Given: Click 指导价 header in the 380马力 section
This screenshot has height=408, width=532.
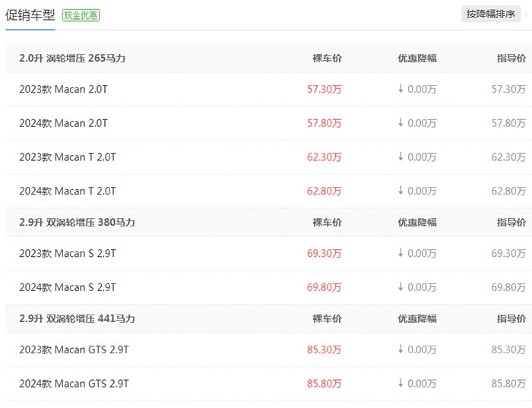Looking at the screenshot, I should click(511, 223).
